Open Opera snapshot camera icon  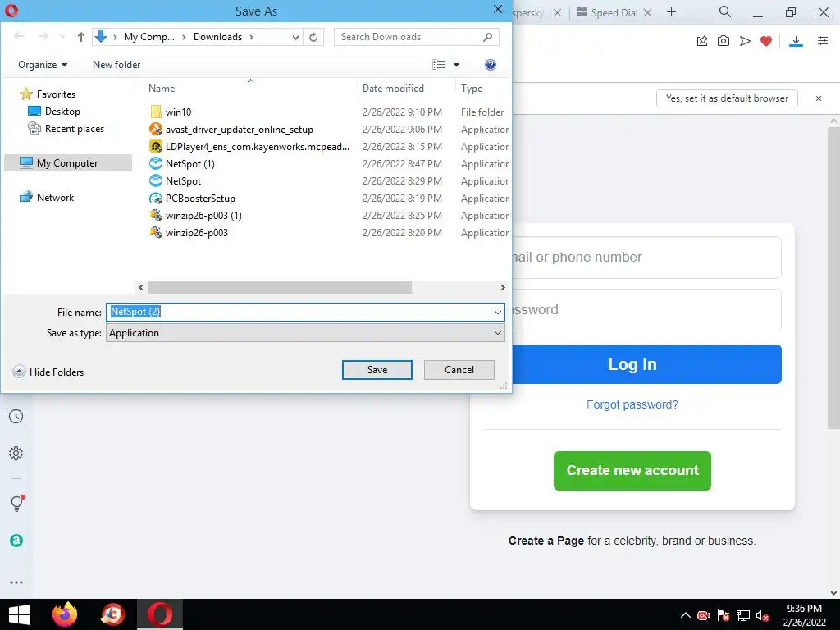coord(724,41)
